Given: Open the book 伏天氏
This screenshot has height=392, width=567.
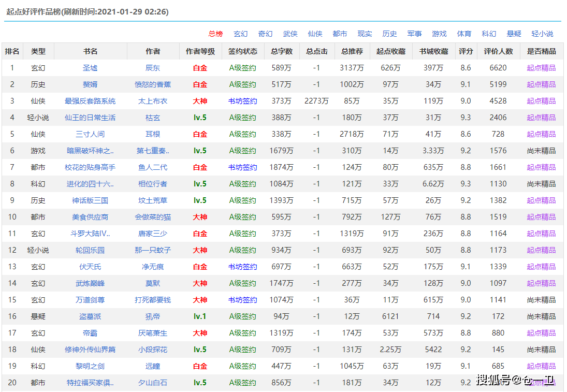Looking at the screenshot, I should (x=90, y=267).
